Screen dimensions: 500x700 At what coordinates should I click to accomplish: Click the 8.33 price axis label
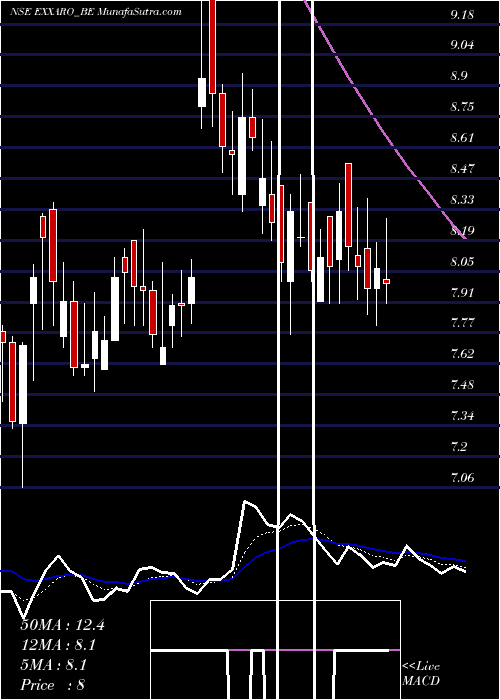click(462, 200)
